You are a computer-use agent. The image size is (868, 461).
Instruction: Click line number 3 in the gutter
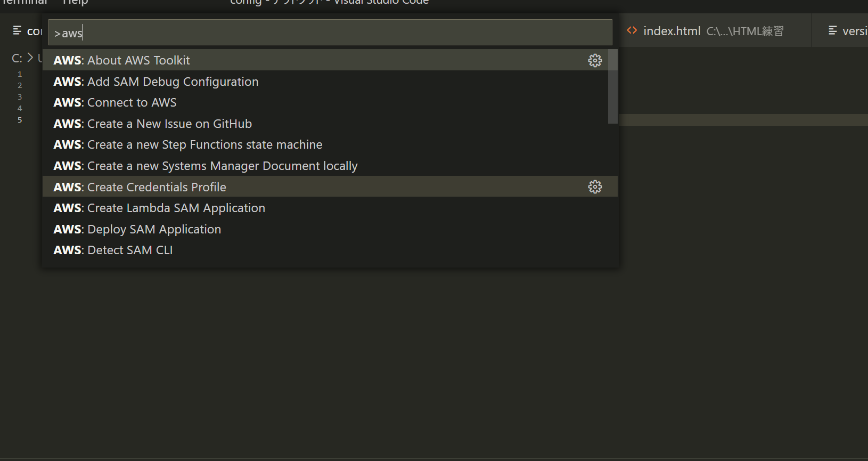pos(20,97)
